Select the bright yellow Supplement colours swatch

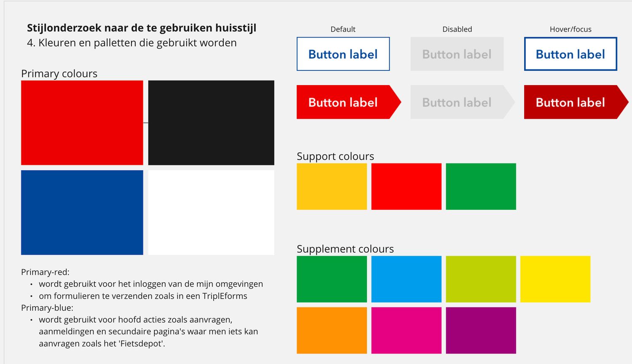click(555, 279)
